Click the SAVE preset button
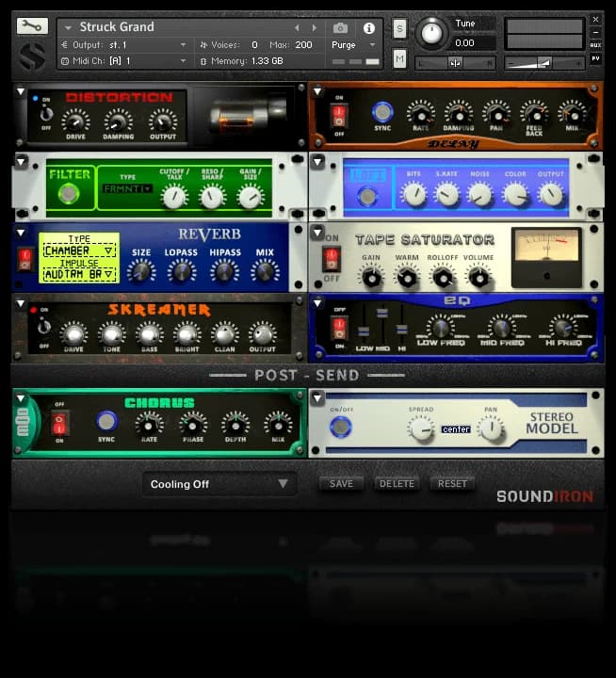 (x=341, y=484)
